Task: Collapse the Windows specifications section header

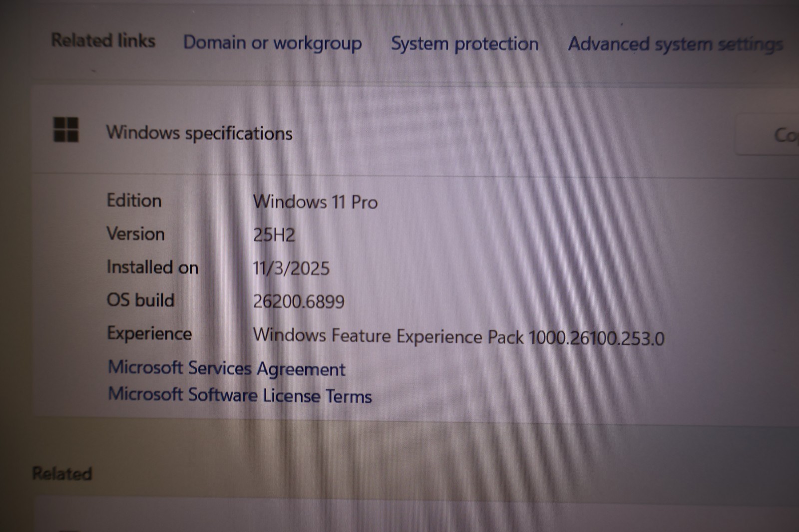Action: coord(414,132)
